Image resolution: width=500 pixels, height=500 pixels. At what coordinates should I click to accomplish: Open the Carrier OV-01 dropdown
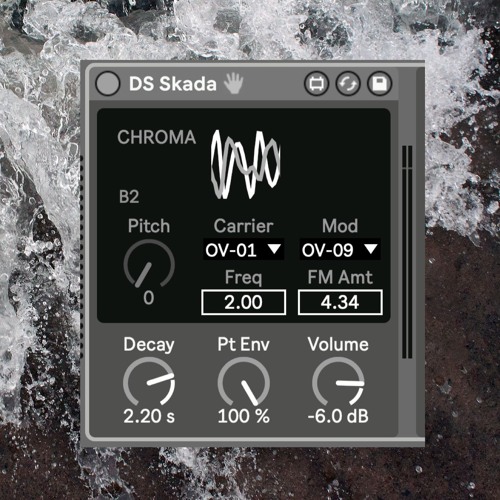pyautogui.click(x=244, y=249)
